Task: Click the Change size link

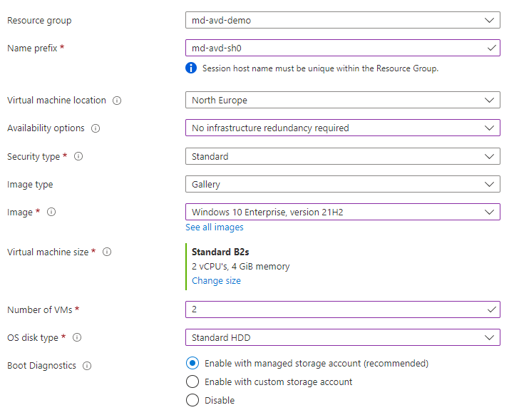Action: (x=216, y=281)
